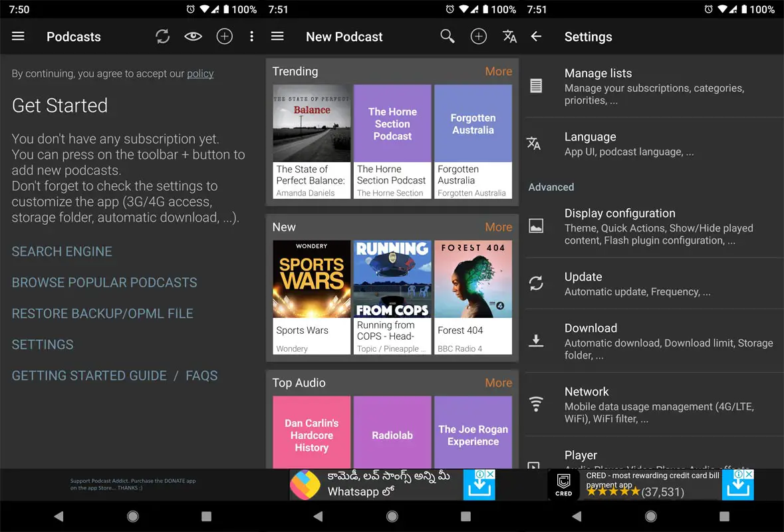Image resolution: width=784 pixels, height=532 pixels.
Task: Select RESTORE BACKUP/OPML FILE
Action: 102,313
